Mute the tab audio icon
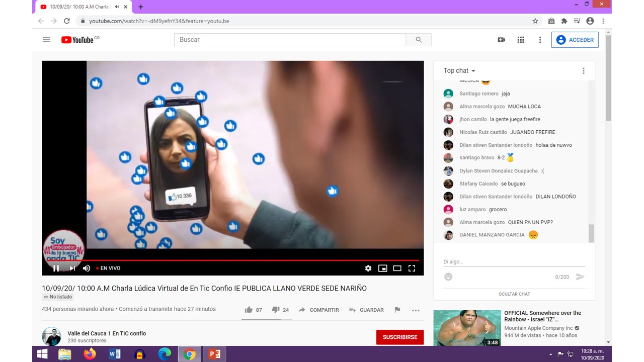The width and height of the screenshot is (644, 362). pos(117,7)
